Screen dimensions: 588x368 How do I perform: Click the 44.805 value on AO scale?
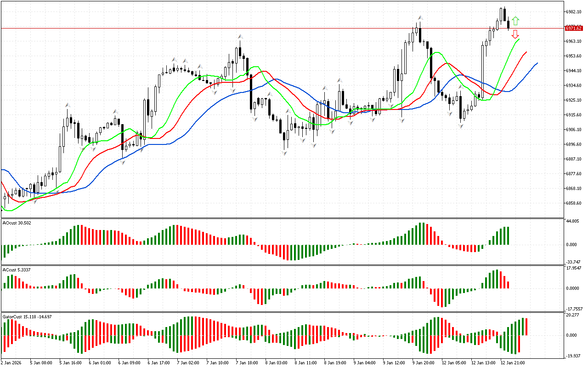pos(572,221)
